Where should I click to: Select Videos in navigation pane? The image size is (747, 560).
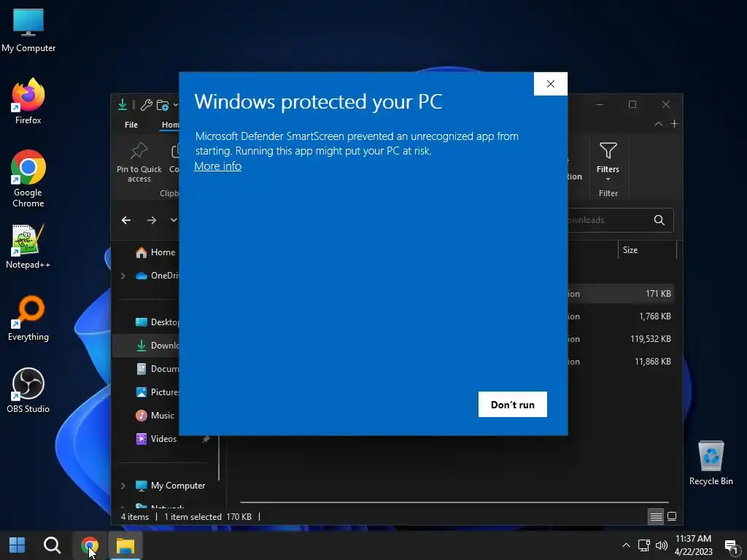coord(156,439)
